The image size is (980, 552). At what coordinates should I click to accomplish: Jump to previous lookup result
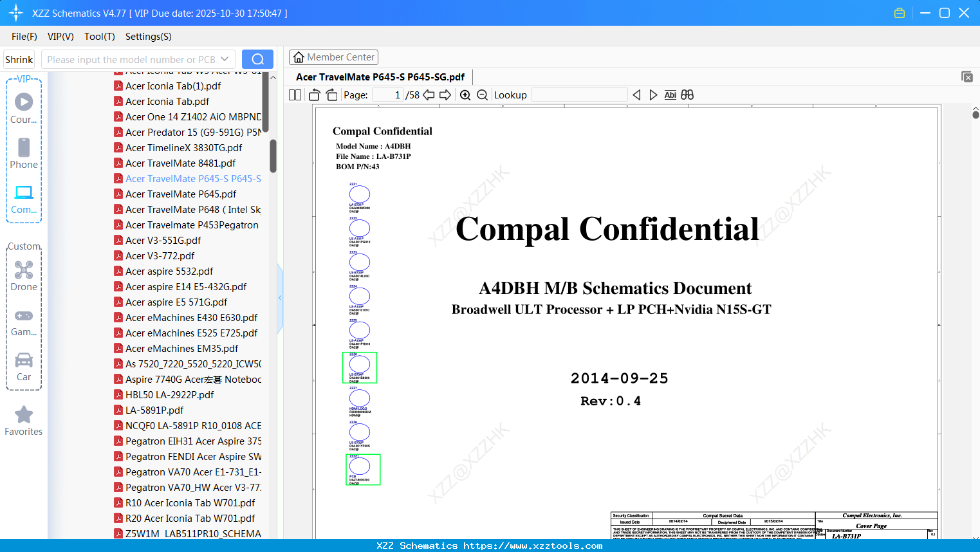[x=636, y=95]
